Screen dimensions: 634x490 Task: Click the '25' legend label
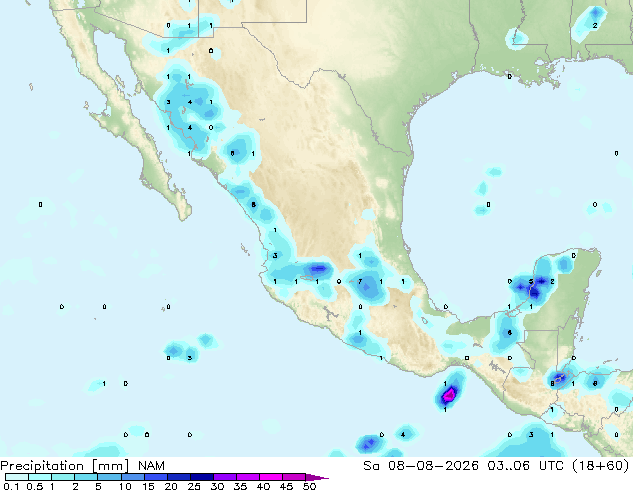pyautogui.click(x=194, y=486)
